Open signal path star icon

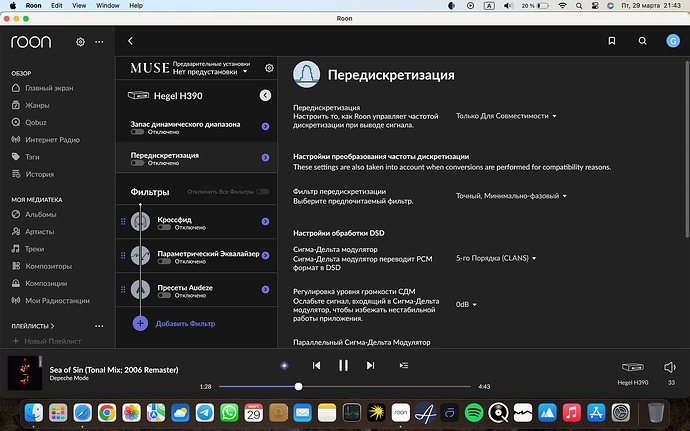click(x=284, y=365)
